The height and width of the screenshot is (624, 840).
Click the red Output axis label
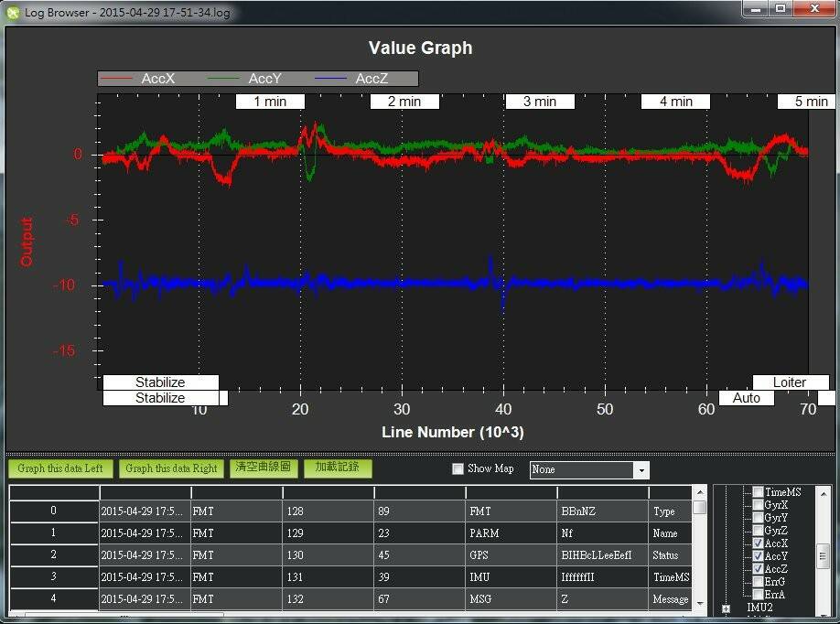pos(27,242)
